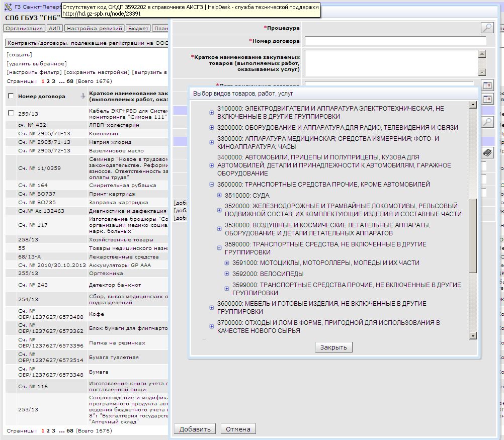Expand node 3200000 ОБОРУДОВАНИЕ для радио
504x440 pixels.
pos(211,128)
